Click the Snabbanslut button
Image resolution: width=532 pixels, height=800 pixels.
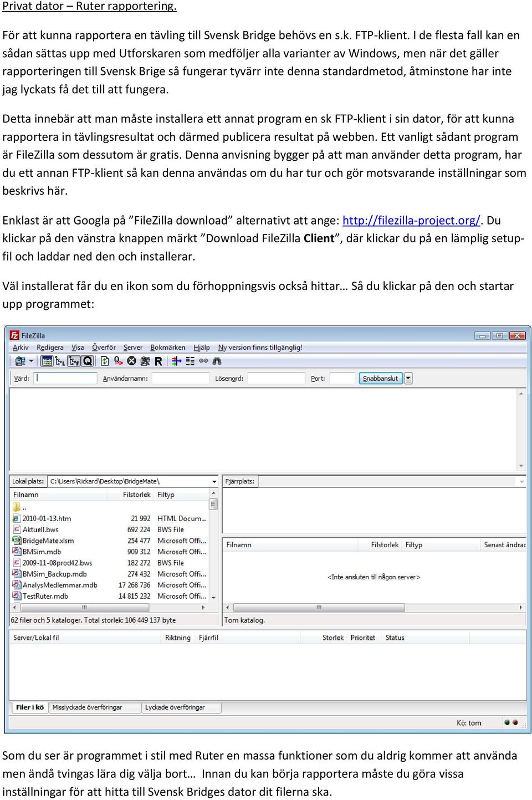click(x=380, y=378)
